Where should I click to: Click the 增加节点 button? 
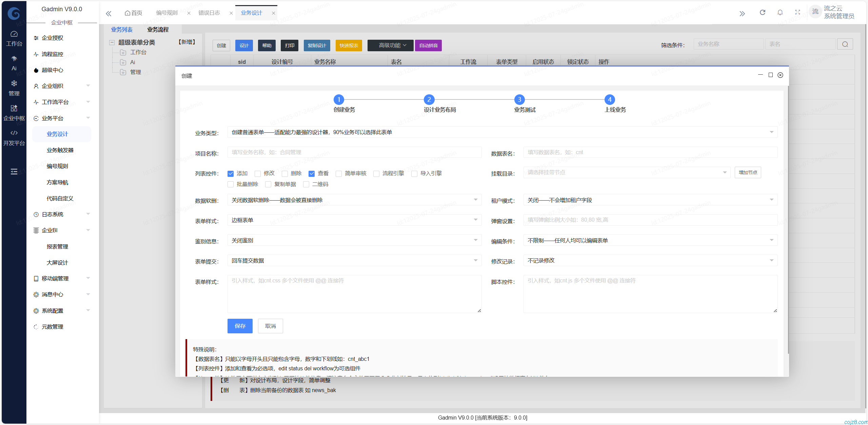[748, 172]
